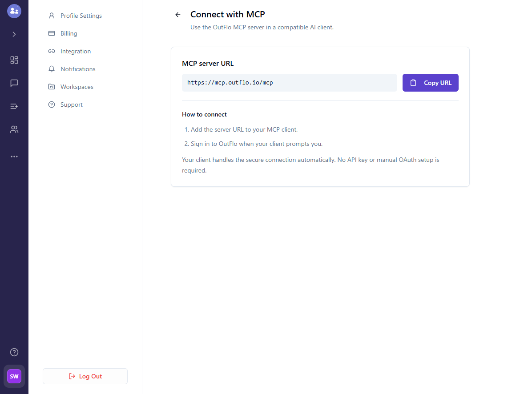The width and height of the screenshot is (532, 394).
Task: Click the Copy URL button
Action: [x=430, y=83]
